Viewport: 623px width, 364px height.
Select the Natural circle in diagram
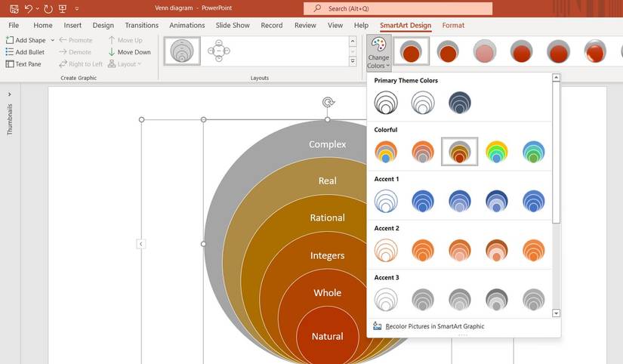(x=328, y=336)
